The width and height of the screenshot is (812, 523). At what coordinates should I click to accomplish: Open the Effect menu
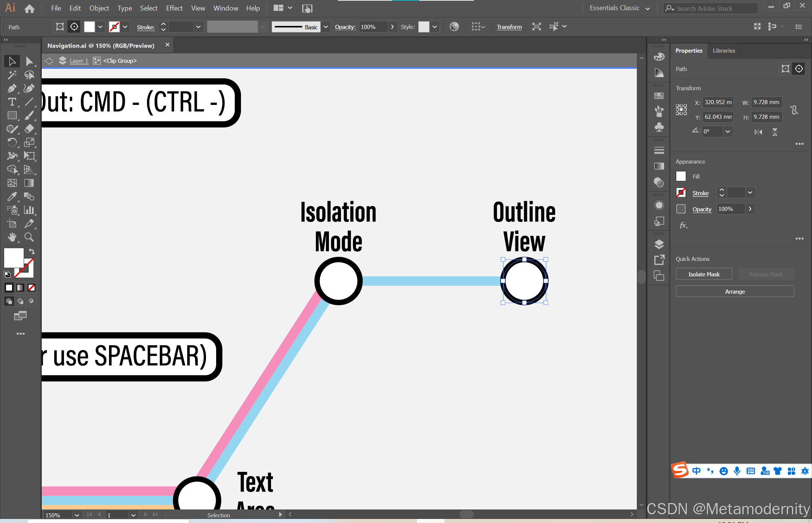(x=174, y=8)
